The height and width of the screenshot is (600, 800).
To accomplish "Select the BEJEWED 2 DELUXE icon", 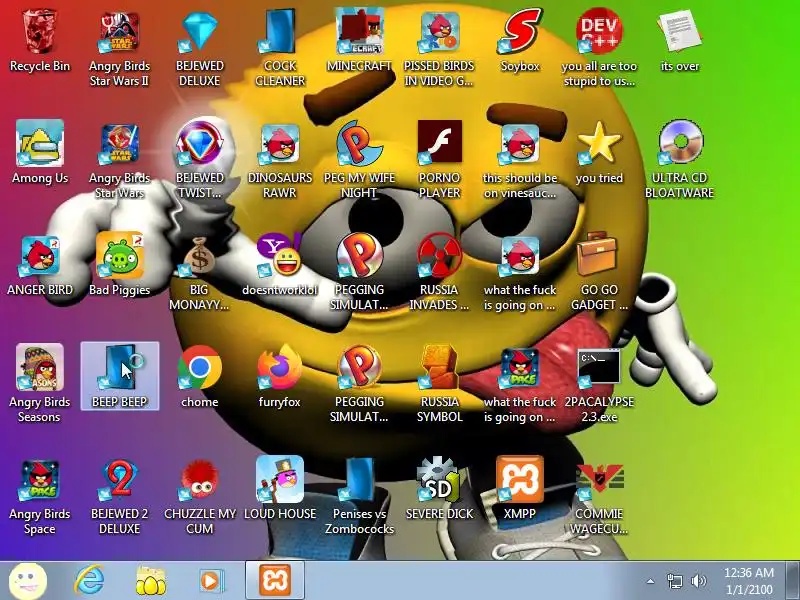I will point(119,496).
